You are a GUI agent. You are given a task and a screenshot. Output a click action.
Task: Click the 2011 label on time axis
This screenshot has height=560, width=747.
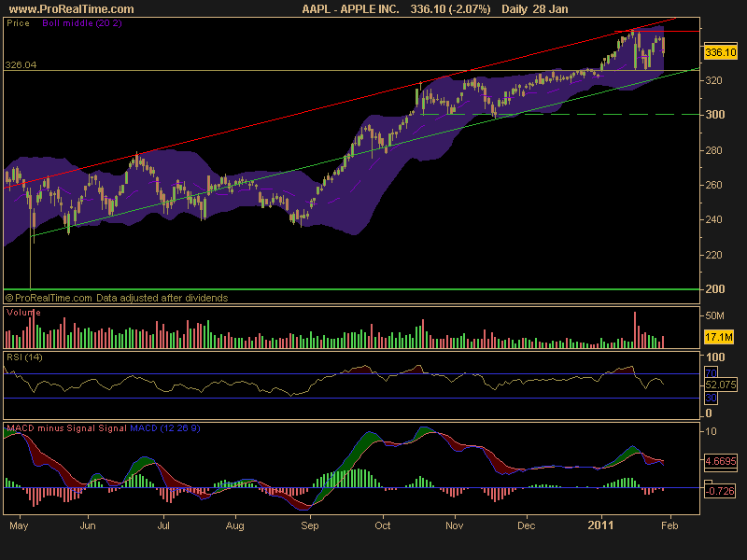coord(600,525)
